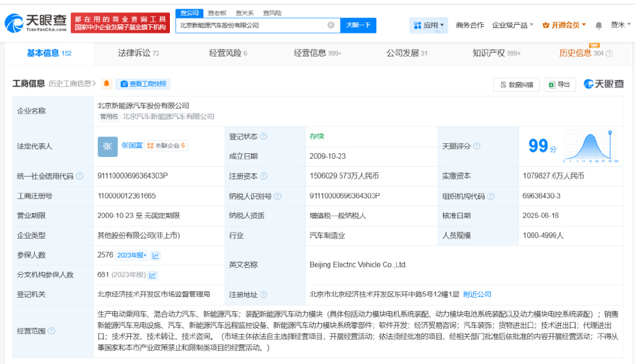Click English name Beijing Electric Vehicle Co.,Ltd.

358,264
